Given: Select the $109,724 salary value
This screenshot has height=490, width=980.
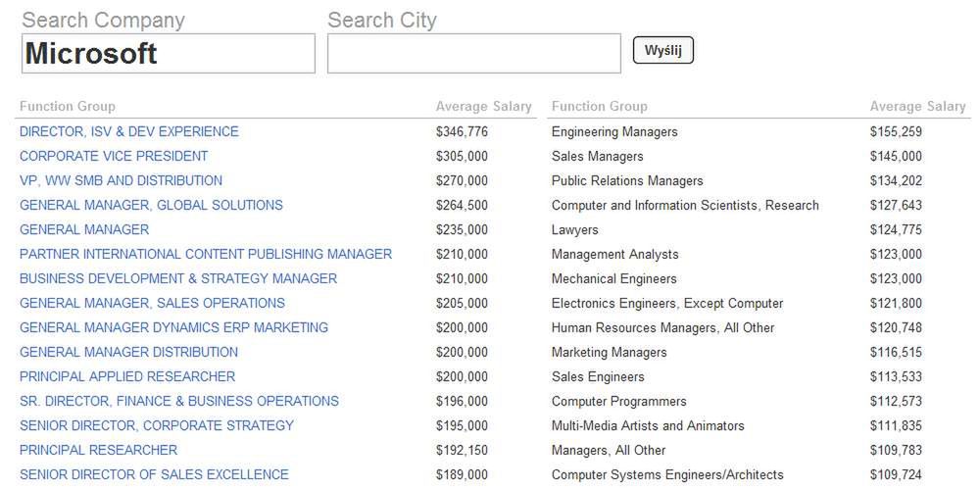Looking at the screenshot, I should 896,474.
